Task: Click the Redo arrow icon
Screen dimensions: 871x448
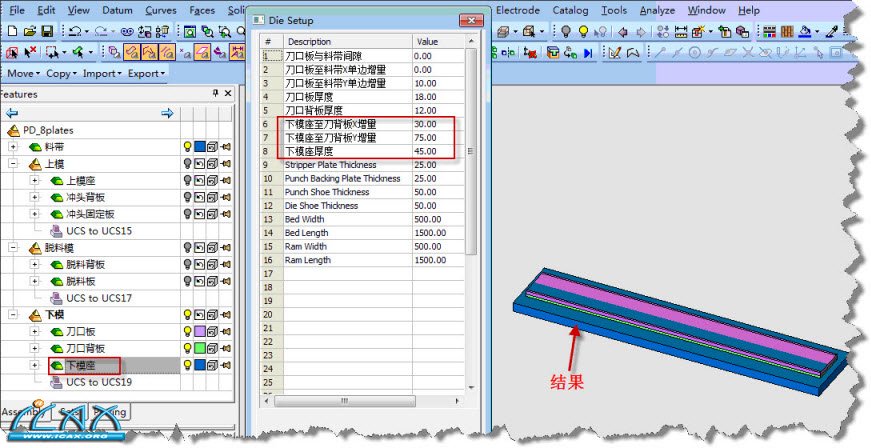Action: [x=101, y=32]
